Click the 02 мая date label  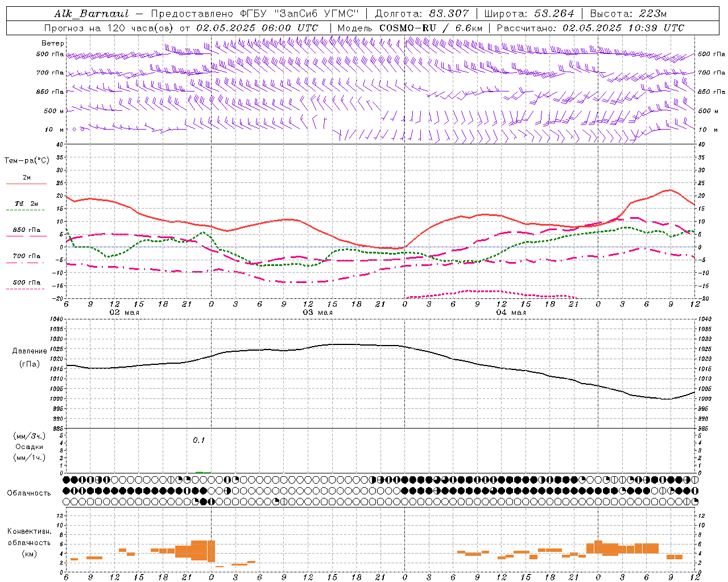[124, 313]
